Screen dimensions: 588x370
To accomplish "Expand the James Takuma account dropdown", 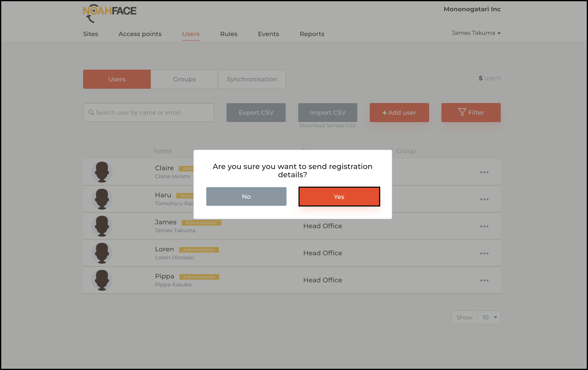I will pyautogui.click(x=476, y=33).
